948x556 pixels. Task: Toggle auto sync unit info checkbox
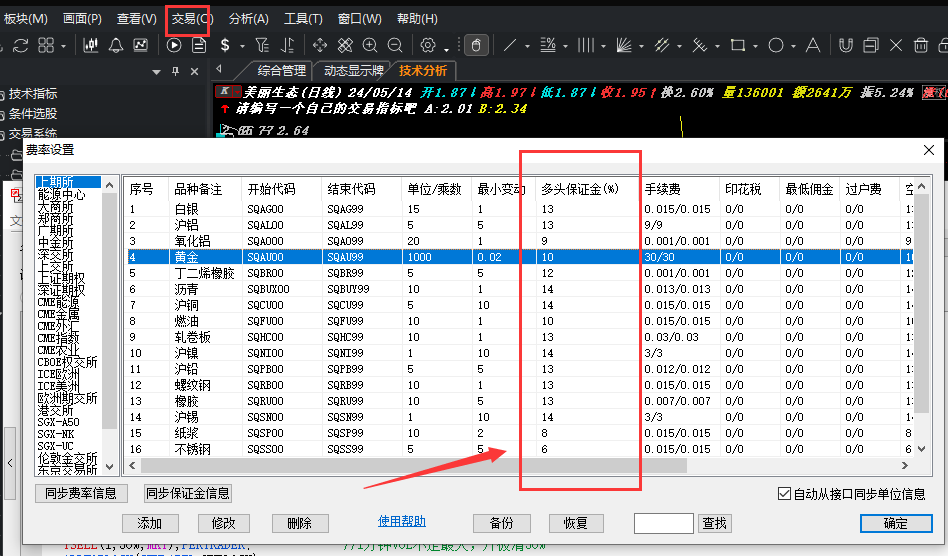pos(784,494)
